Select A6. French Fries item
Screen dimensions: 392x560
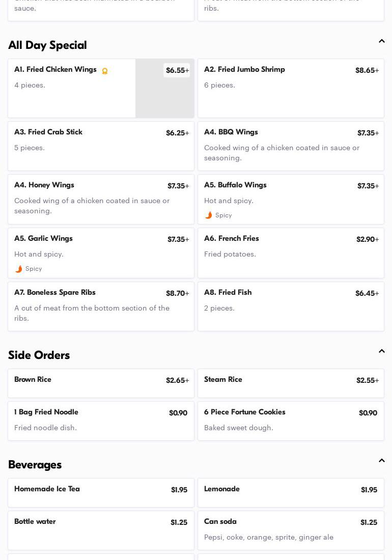coord(291,253)
